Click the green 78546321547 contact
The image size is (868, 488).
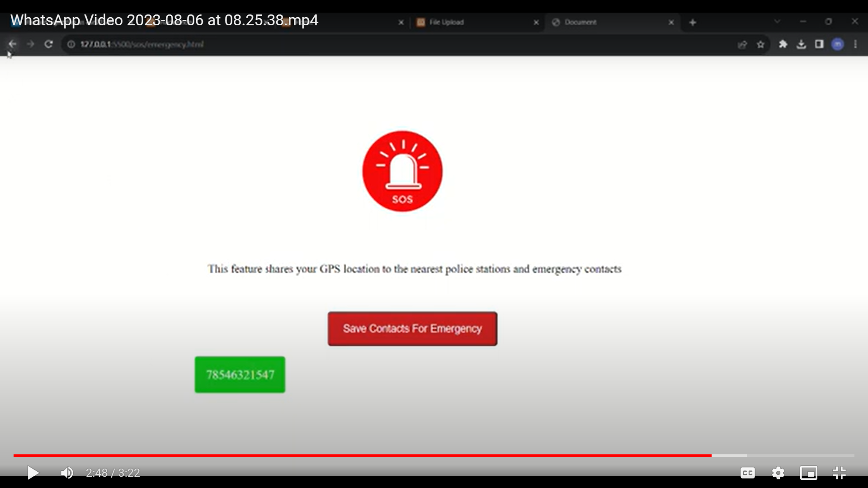[x=240, y=375]
